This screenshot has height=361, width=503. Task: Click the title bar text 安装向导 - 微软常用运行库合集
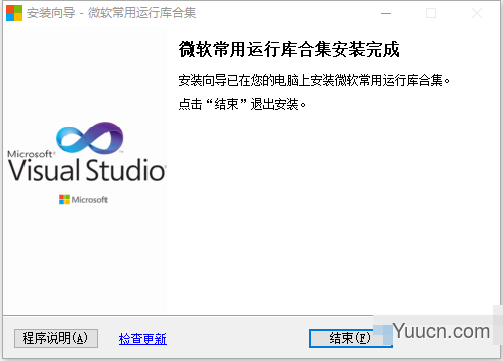pyautogui.click(x=111, y=13)
